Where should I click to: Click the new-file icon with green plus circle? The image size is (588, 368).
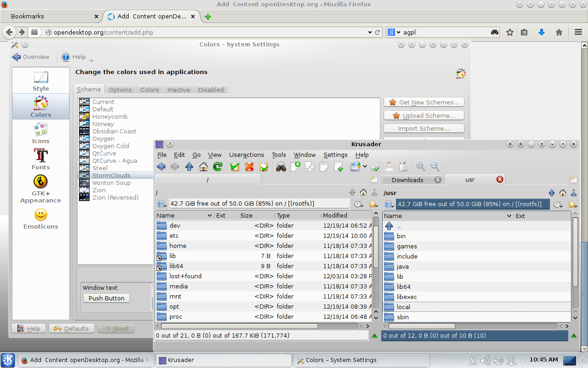click(295, 167)
